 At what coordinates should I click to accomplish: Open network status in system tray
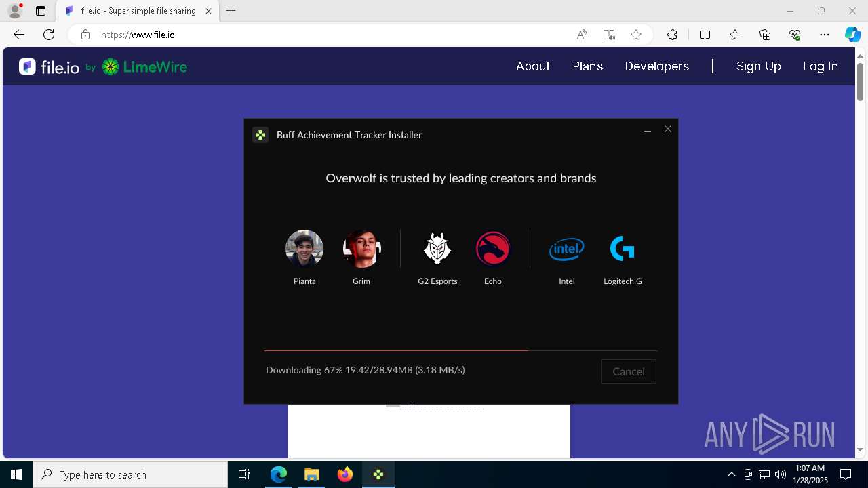[x=764, y=474]
